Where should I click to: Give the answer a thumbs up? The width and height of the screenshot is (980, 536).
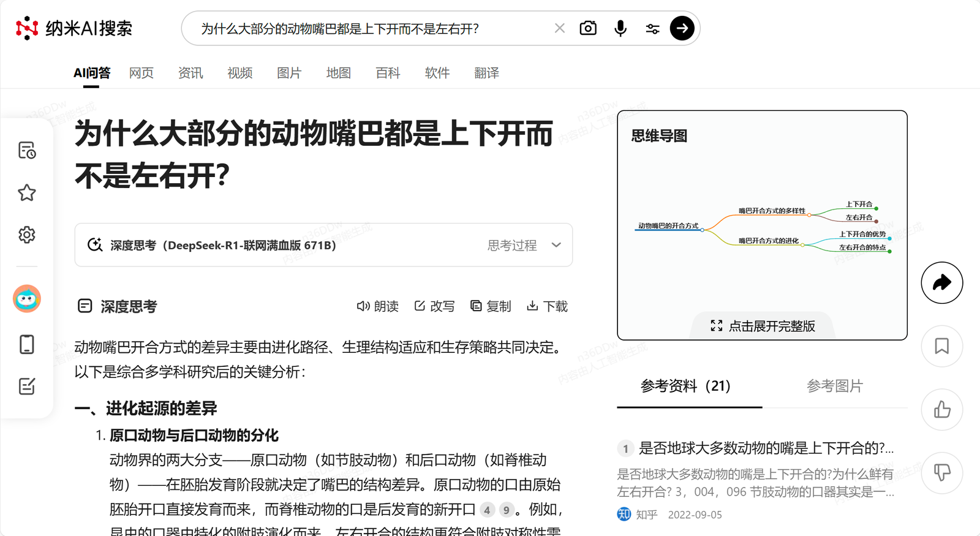(x=941, y=409)
